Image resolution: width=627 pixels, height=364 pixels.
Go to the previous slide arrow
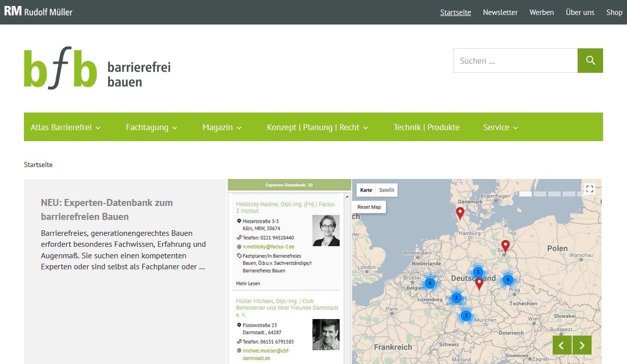[x=562, y=345]
